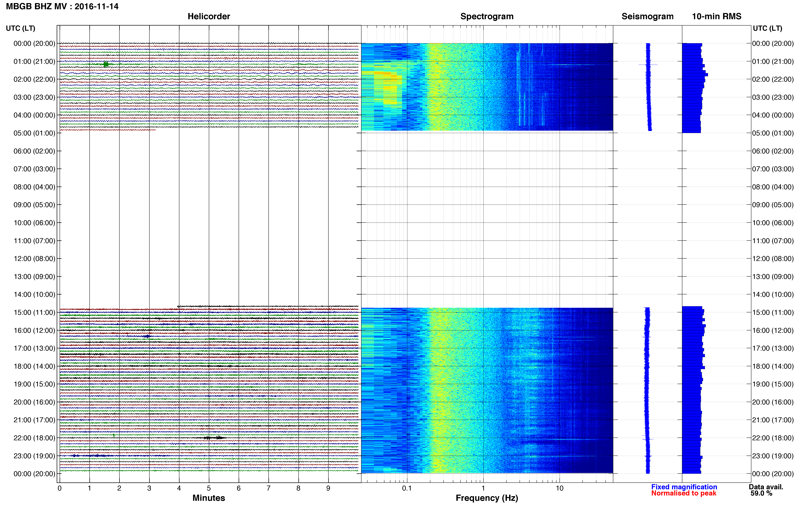Click the 'Frequency (Hz)' x-axis label
This screenshot has height=508, width=812.
pos(487,498)
